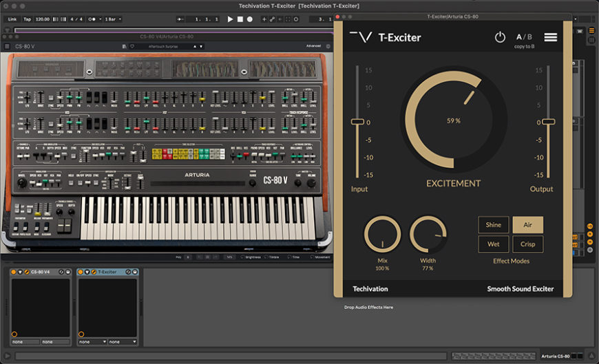Collapse the CS-80 V4 device triangle

(20, 272)
